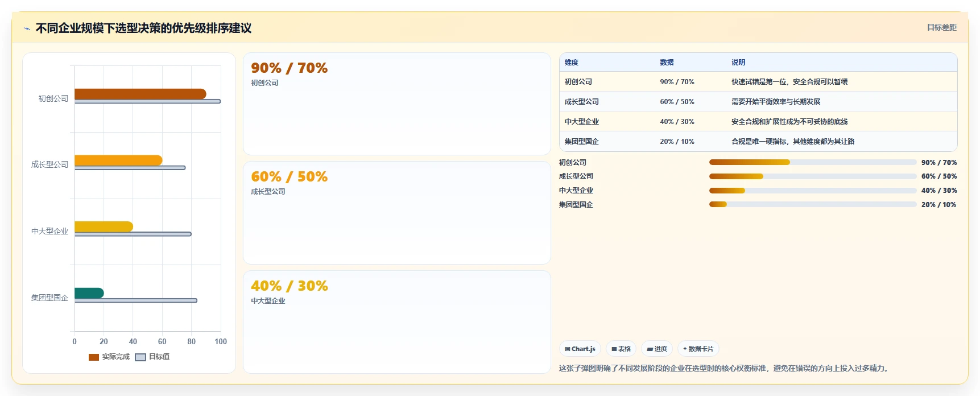This screenshot has height=396, width=980.
Task: Click the 集团型国企 y-axis label in the chart
Action: [x=49, y=298]
